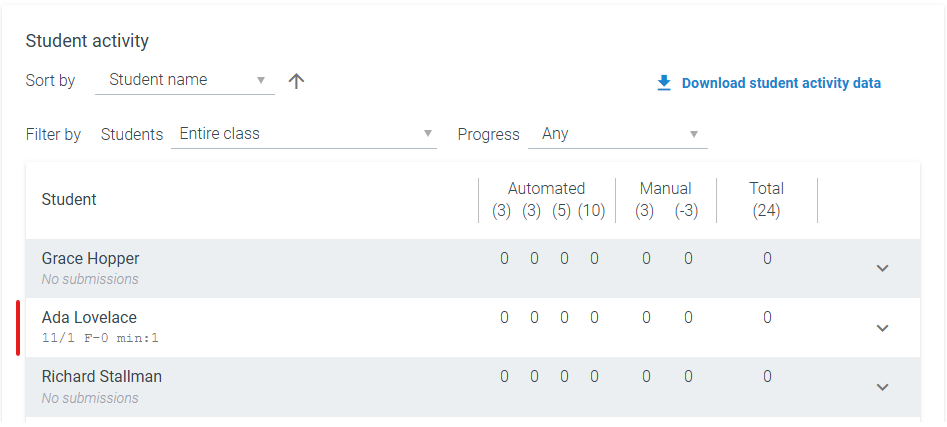Open the Progress Any filter dropdown
Screen dimensions: 947x427
pyautogui.click(x=618, y=134)
